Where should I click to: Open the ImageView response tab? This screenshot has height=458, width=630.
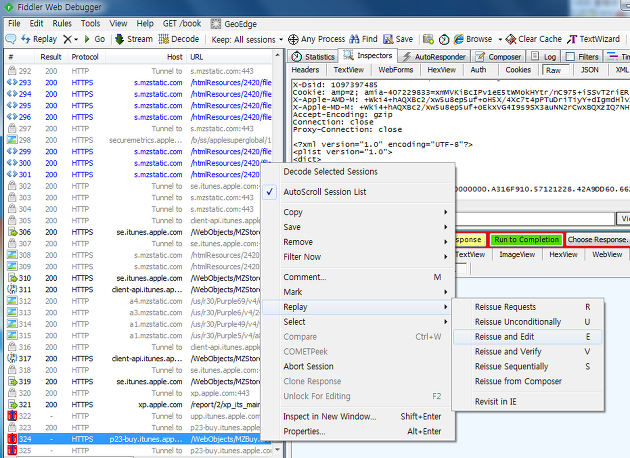[x=517, y=255]
